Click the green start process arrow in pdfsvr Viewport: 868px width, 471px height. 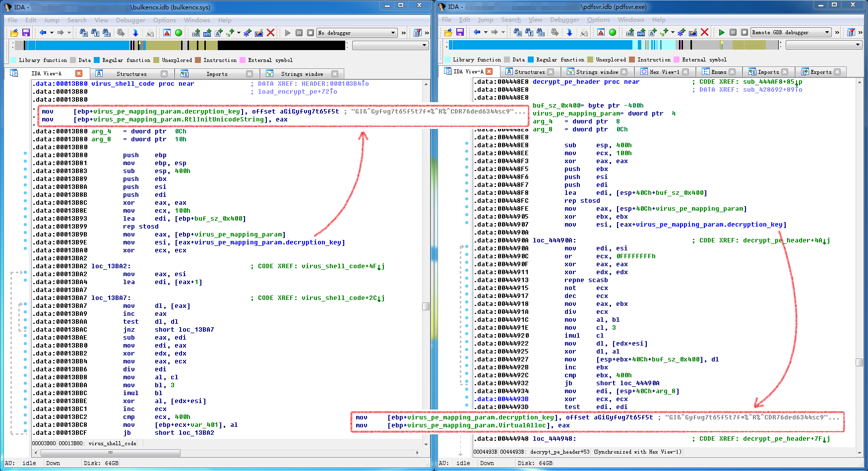[722, 32]
